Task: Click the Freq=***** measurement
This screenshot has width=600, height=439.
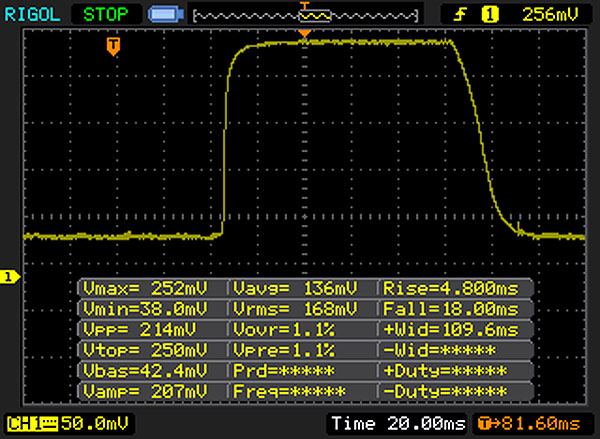Action: (x=289, y=391)
